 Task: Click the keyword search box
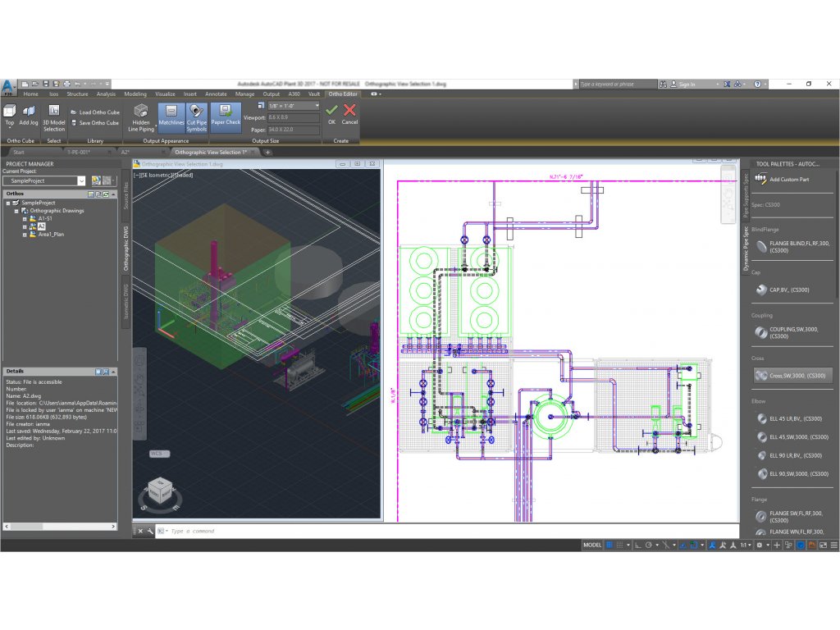[x=618, y=84]
